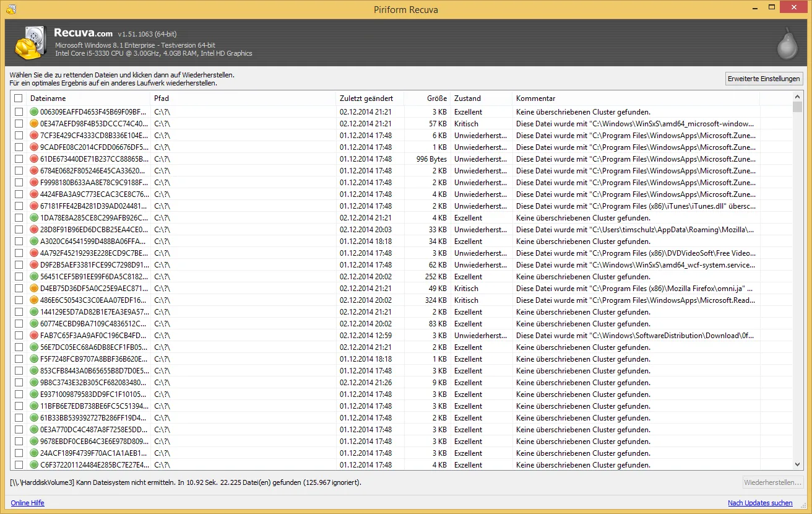Check the box for file 1DA78E8A285CE8C299
Screen dimensions: 812x514
click(19, 218)
